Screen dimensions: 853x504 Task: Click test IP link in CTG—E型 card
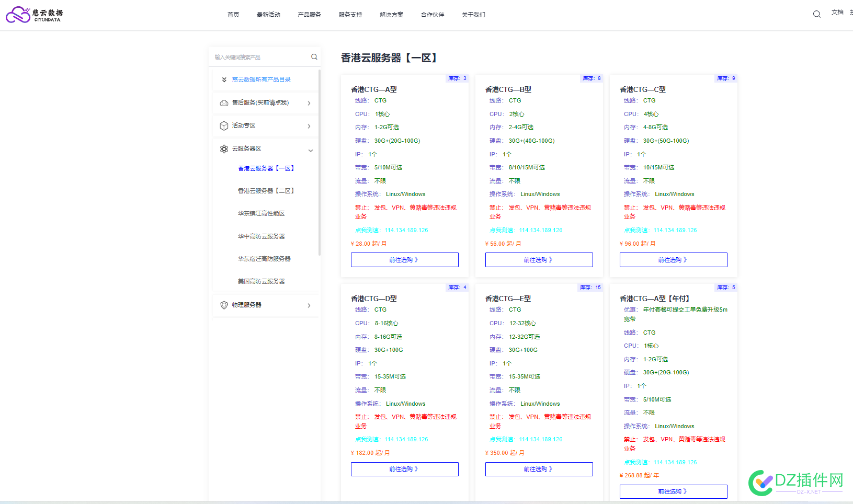pos(526,439)
